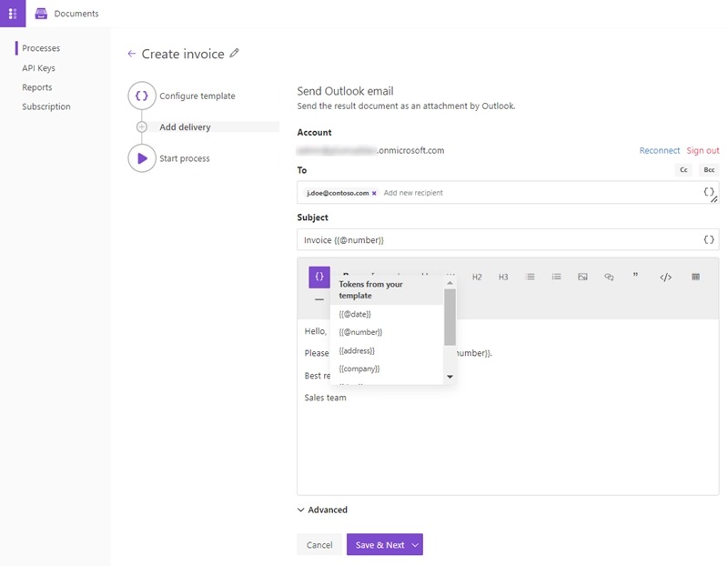Insert a code block with the </> icon
Viewport: 728px width, 566px height.
(665, 278)
